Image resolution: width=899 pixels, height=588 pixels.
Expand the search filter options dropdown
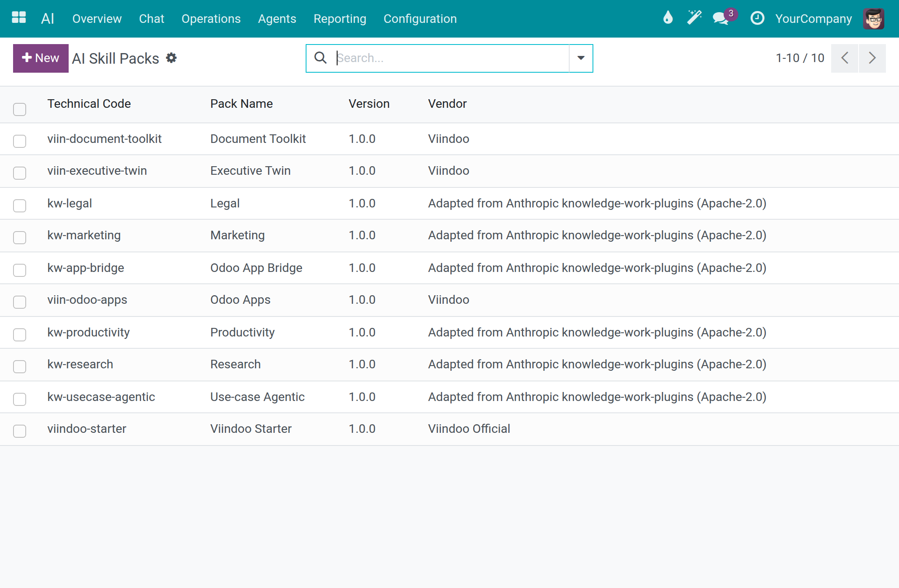[x=581, y=58]
